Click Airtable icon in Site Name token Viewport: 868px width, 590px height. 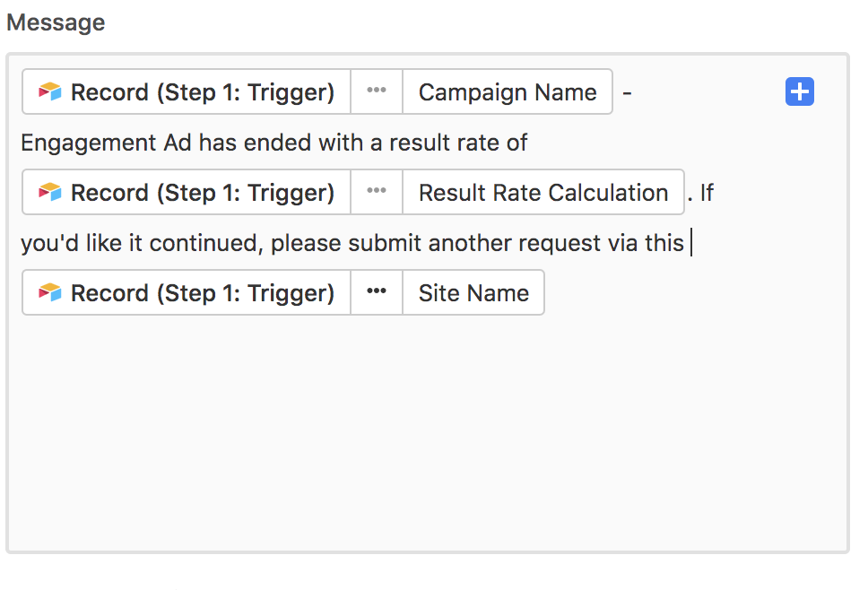pos(50,292)
